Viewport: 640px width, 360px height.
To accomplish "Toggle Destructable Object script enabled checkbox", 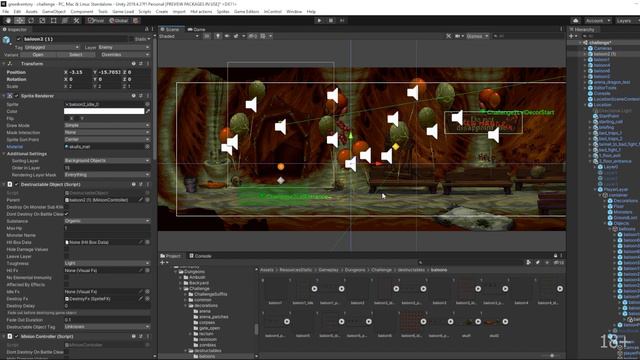I will click(17, 184).
